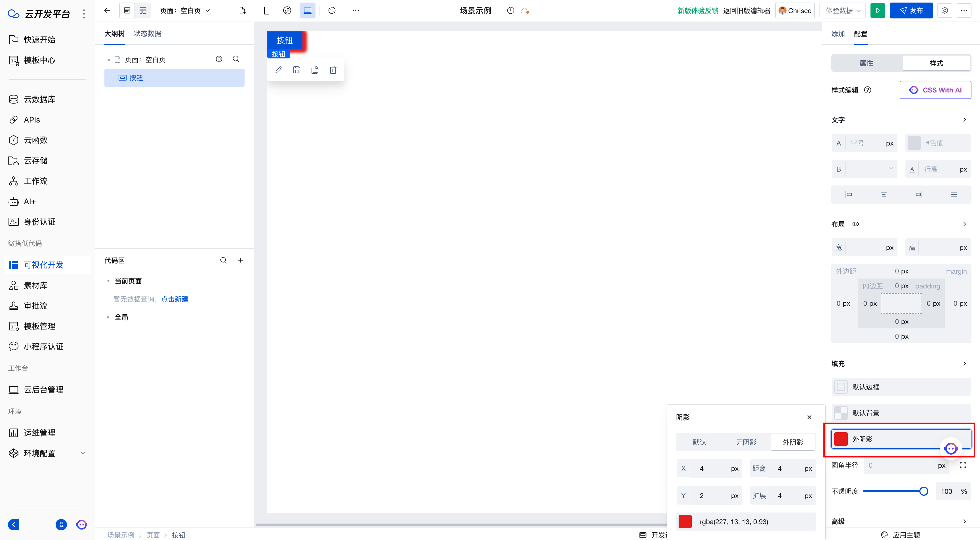The image size is (980, 540).
Task: Open page selector dropdown 空白页
Action: 185,11
